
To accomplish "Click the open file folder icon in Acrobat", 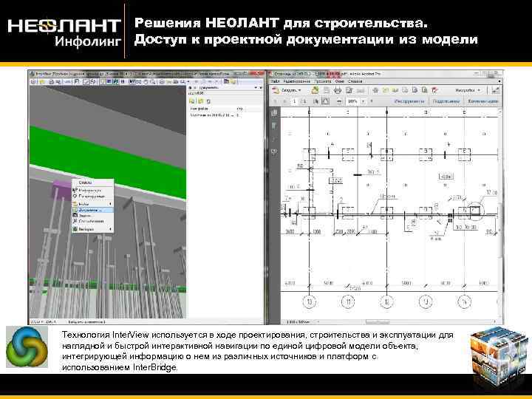I will pyautogui.click(x=316, y=90).
